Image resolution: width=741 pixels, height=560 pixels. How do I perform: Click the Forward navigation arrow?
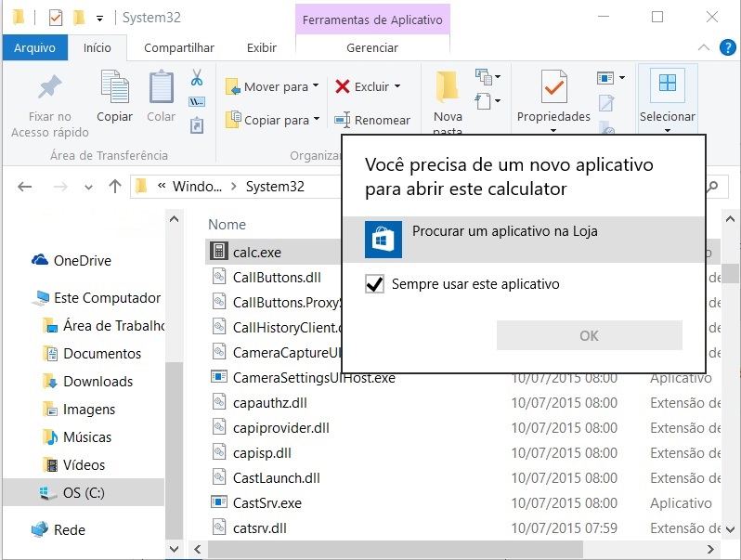(60, 187)
